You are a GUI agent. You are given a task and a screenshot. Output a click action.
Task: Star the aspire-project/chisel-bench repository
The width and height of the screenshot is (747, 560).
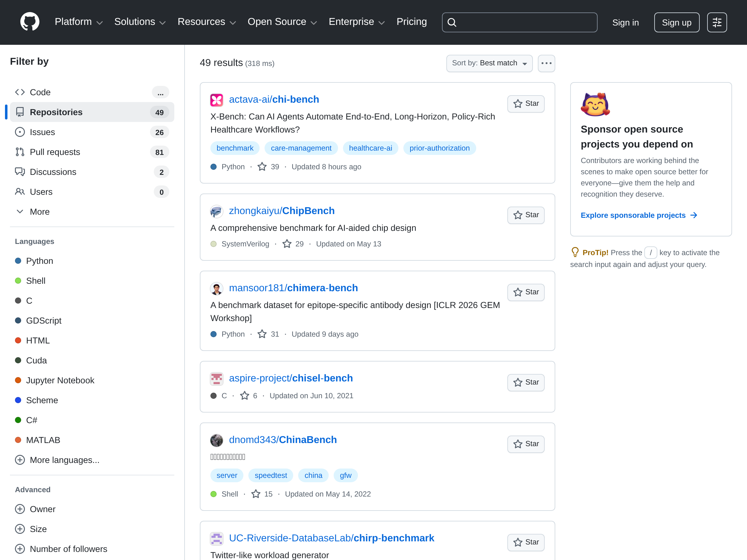(x=526, y=382)
